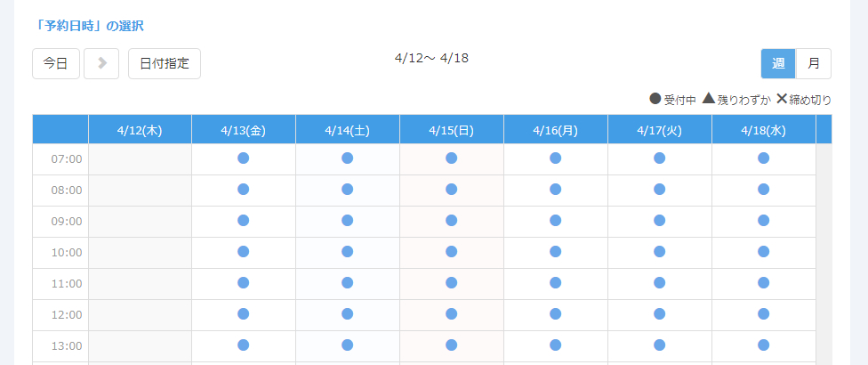
Task: Book the 11:00 slot on 4/17(火)
Action: point(660,283)
